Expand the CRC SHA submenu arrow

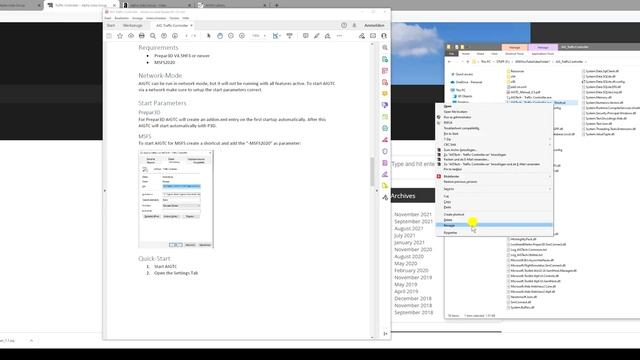tap(550, 144)
